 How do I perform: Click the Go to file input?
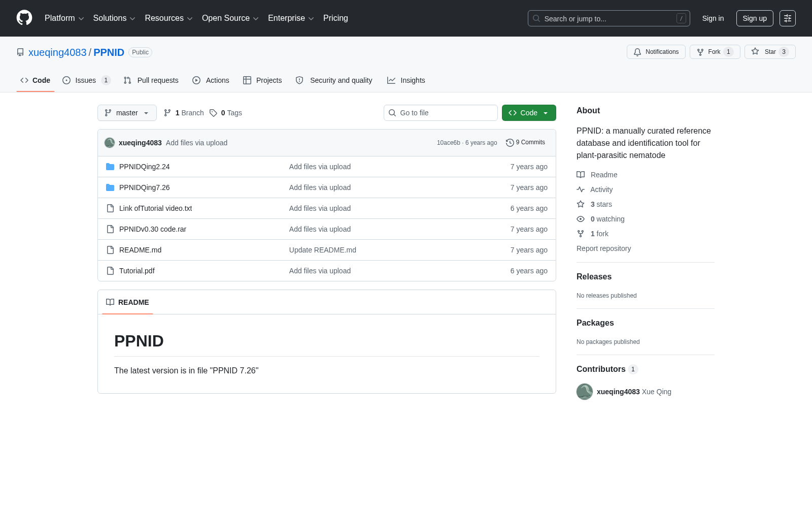click(x=441, y=113)
